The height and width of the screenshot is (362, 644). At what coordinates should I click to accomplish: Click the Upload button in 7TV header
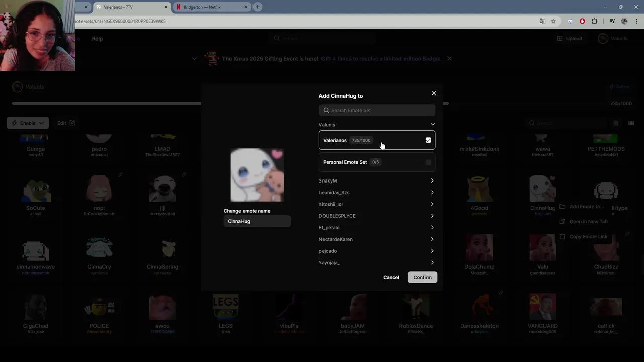click(570, 39)
